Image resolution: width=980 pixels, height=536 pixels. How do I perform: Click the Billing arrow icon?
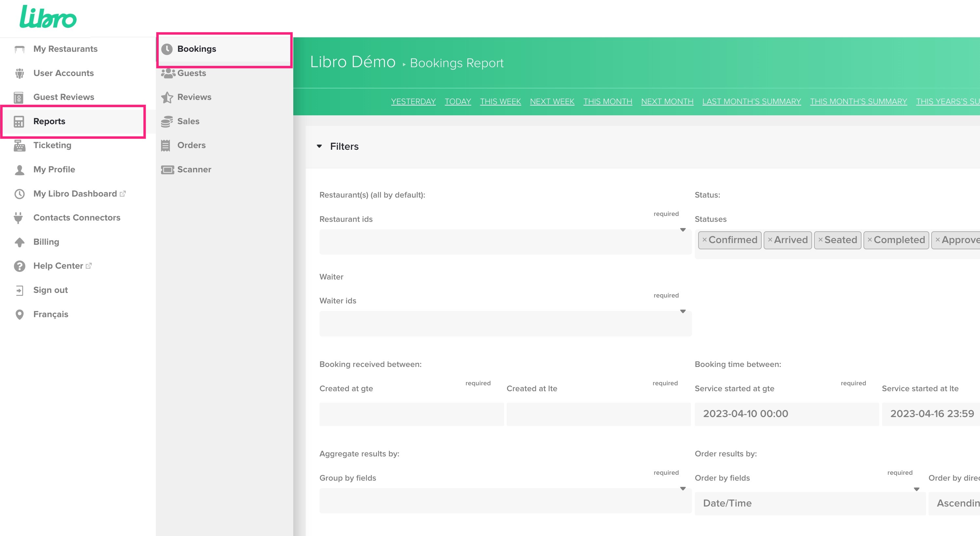tap(19, 242)
